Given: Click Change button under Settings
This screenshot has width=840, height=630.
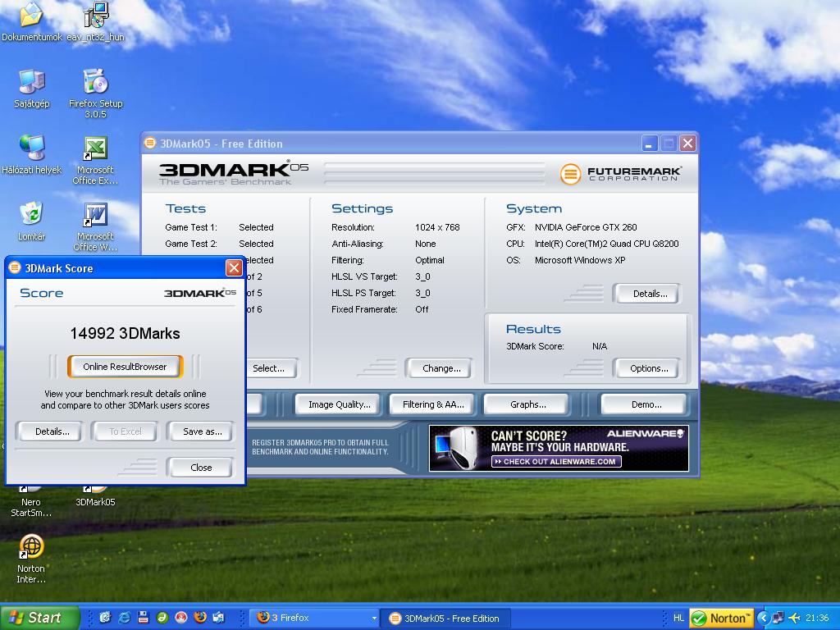Looking at the screenshot, I should pyautogui.click(x=441, y=368).
